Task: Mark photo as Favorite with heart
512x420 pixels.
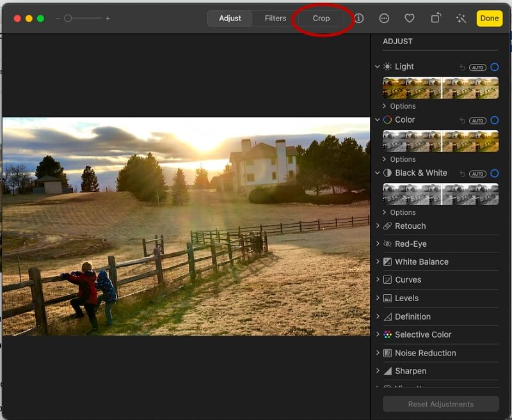Action: click(x=410, y=19)
